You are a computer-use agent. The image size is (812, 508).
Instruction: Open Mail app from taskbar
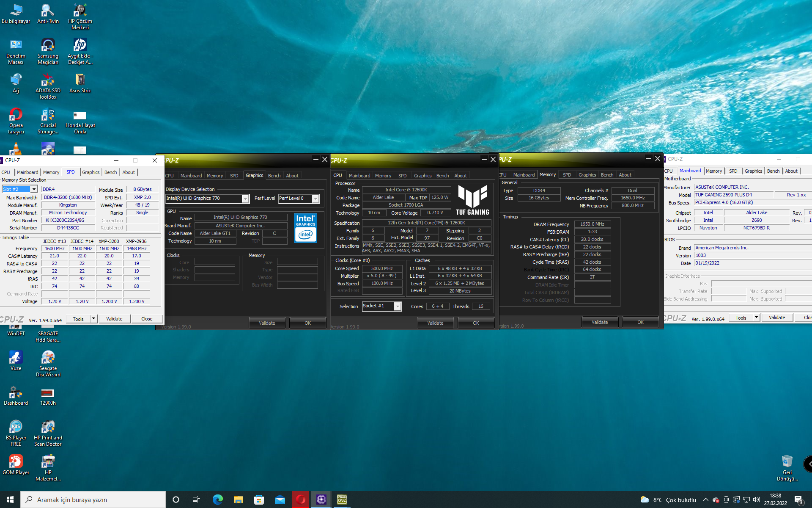[x=280, y=500]
